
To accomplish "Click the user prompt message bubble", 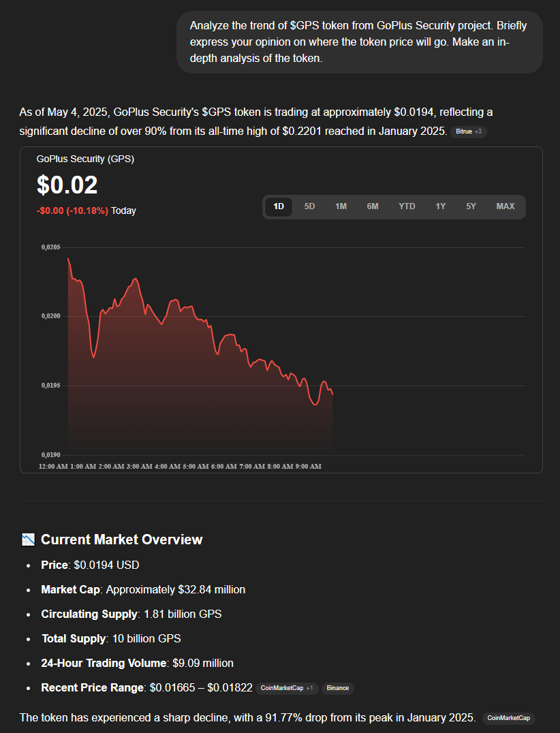I will (360, 42).
